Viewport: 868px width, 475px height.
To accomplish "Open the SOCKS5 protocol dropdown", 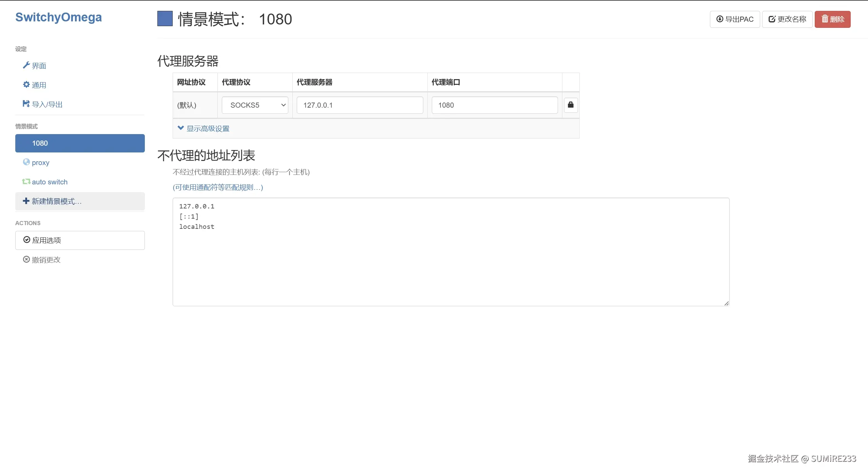I will click(255, 105).
